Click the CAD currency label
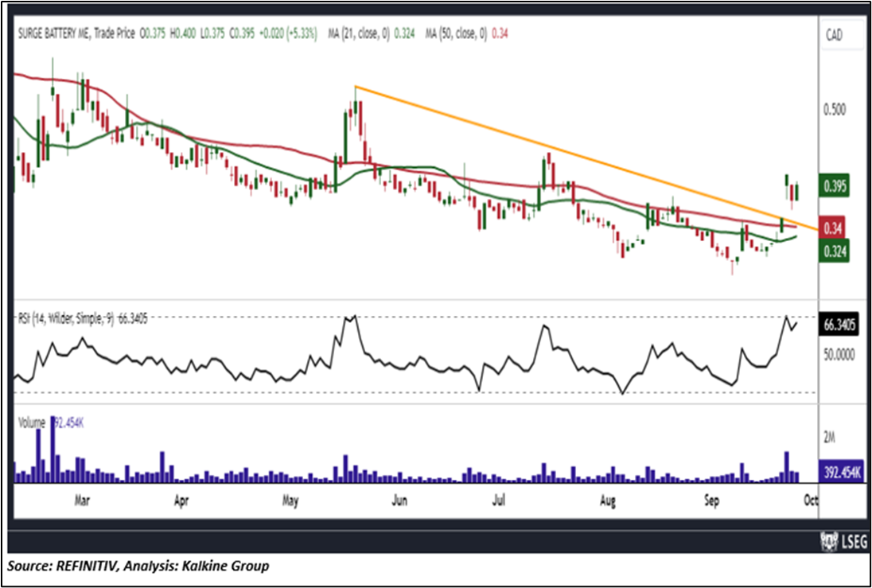872x588 pixels. point(834,36)
